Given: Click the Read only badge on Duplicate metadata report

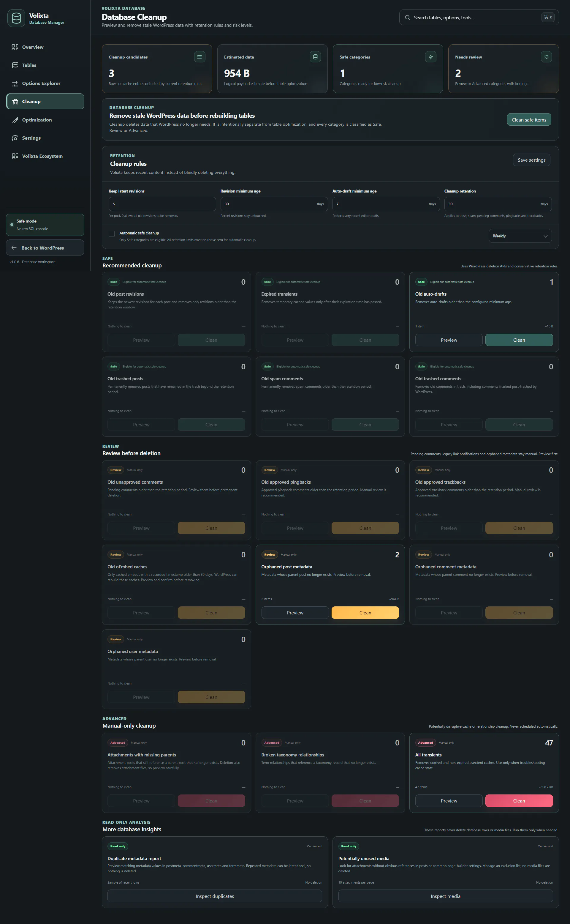Looking at the screenshot, I should tap(118, 846).
